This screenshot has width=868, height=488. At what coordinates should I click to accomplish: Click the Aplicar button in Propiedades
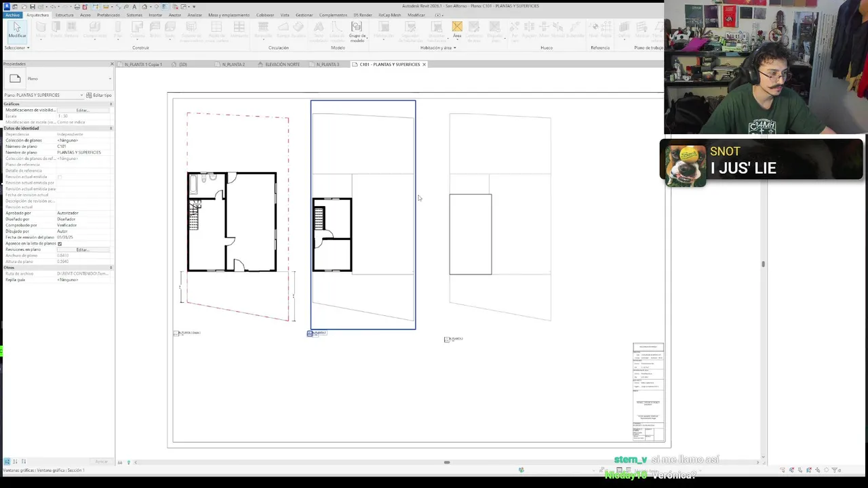(101, 462)
